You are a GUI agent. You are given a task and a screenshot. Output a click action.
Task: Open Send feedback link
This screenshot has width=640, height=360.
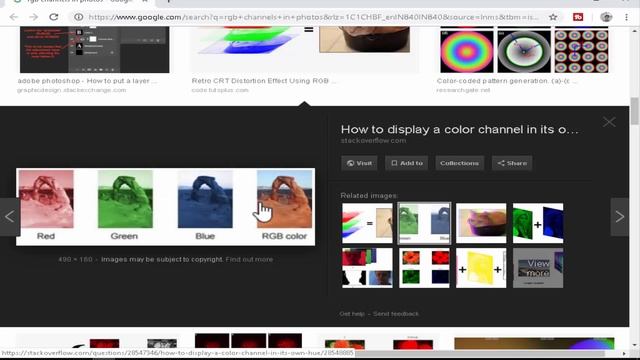pos(396,313)
